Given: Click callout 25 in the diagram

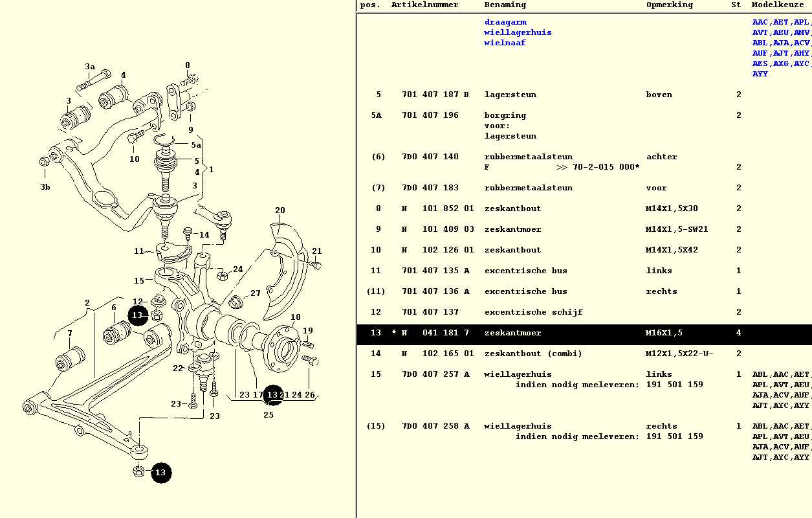Looking at the screenshot, I should [x=269, y=414].
